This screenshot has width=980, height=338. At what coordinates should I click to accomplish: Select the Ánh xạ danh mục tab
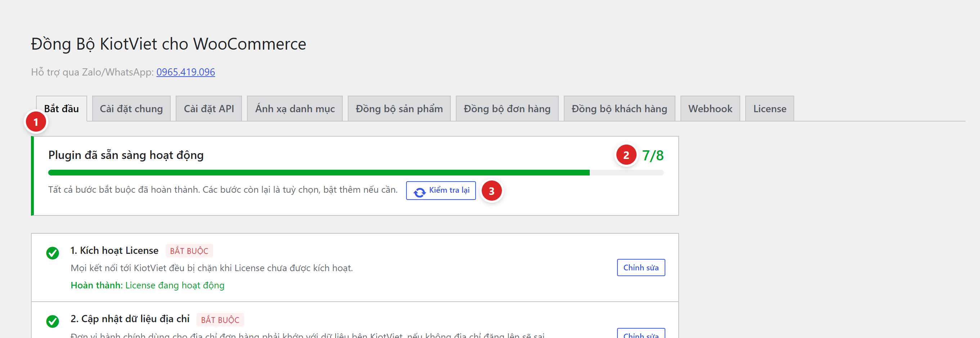tap(295, 109)
